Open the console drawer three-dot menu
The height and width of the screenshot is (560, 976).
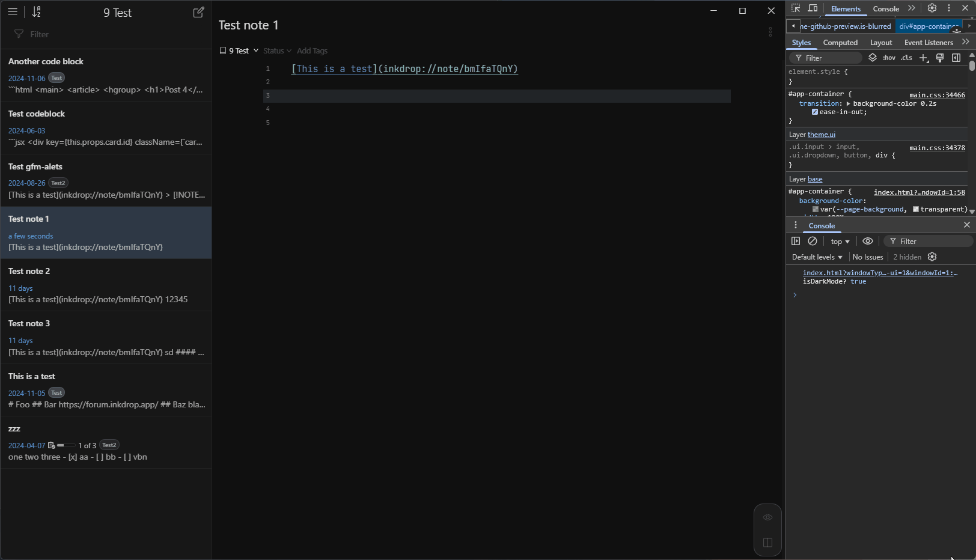[x=796, y=225]
